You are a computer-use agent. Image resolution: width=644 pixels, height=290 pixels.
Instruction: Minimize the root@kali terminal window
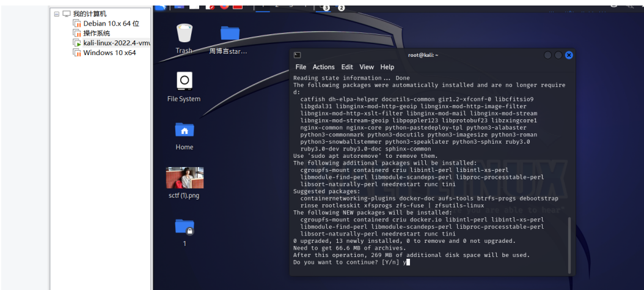[548, 55]
